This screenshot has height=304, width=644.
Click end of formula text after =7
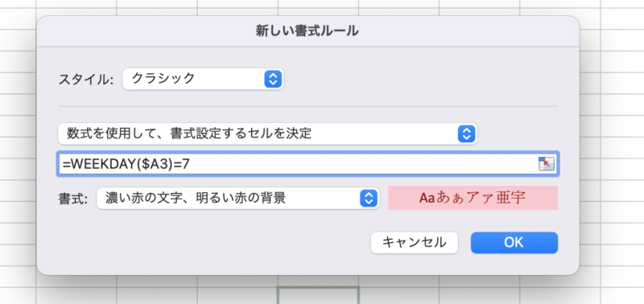click(x=191, y=164)
